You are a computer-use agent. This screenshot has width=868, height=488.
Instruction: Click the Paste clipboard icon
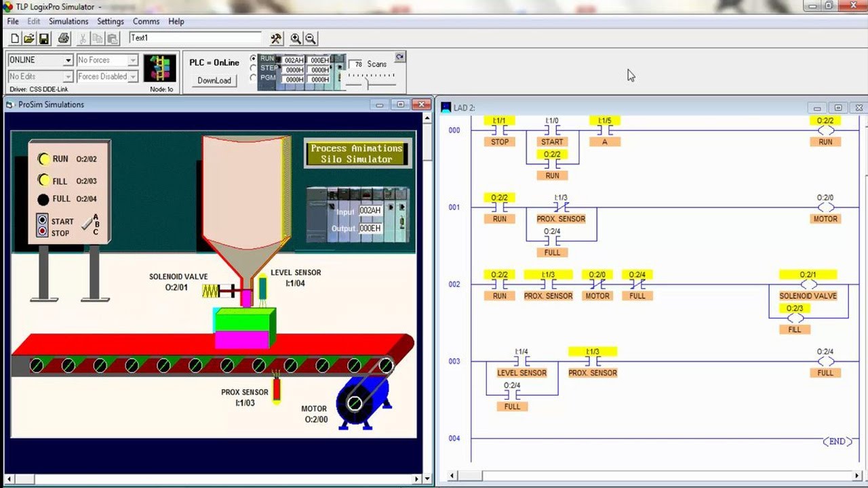pyautogui.click(x=113, y=39)
